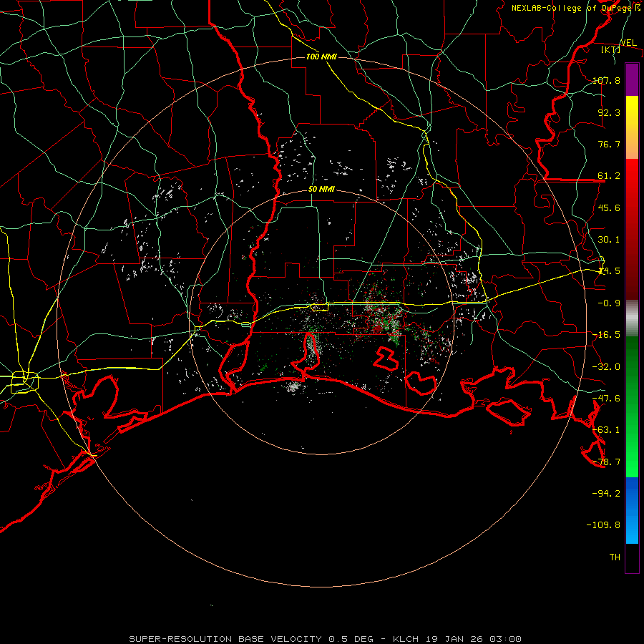Click the Super-Resolution Base Velocity caption text
Screen dimensions: 644x644
pos(326,639)
